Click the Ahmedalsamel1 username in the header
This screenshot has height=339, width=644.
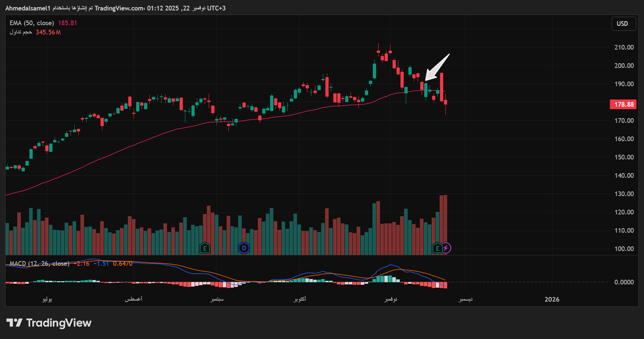point(27,8)
